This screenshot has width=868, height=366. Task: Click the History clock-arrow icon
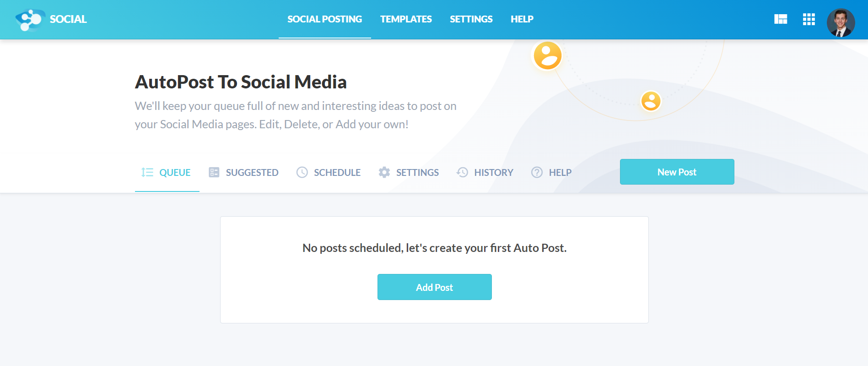(x=462, y=172)
